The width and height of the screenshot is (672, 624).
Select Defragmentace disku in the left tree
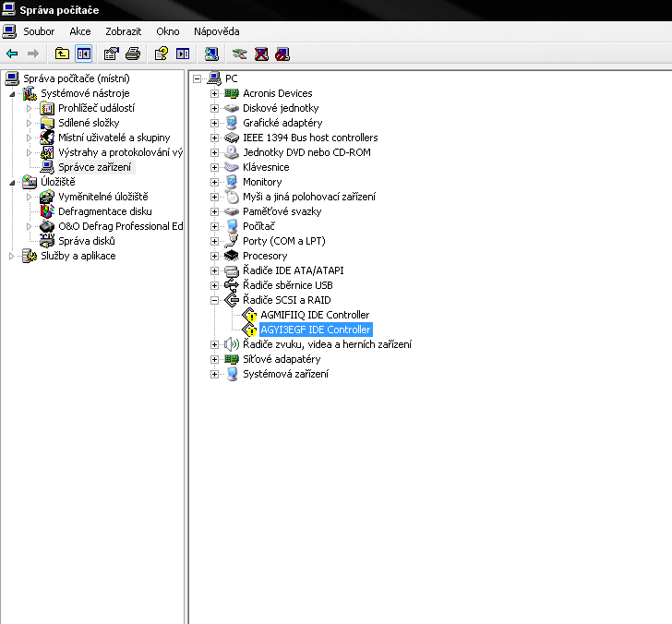point(104,211)
